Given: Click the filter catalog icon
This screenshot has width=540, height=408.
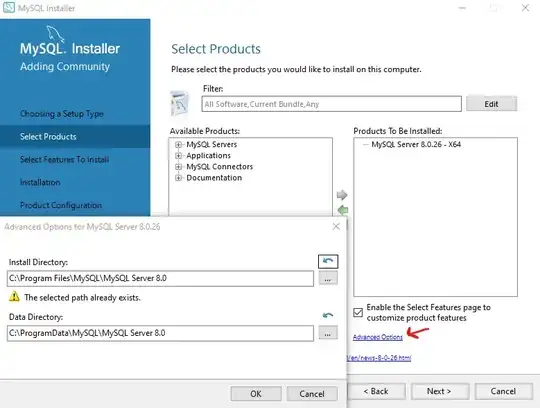Looking at the screenshot, I should pyautogui.click(x=179, y=103).
